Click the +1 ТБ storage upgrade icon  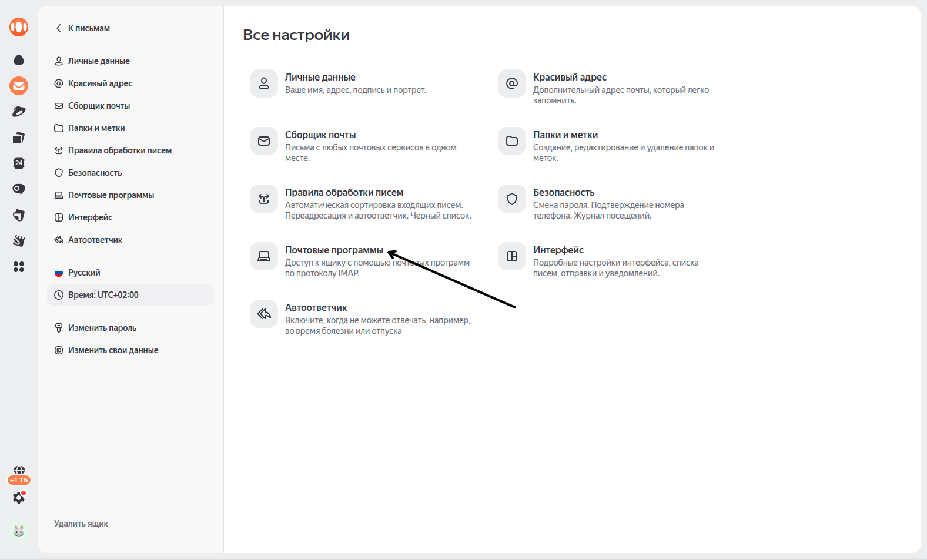tap(19, 475)
